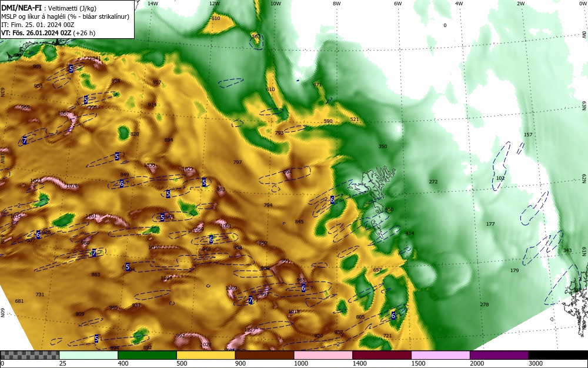588x368 pixels.
Task: Click the map value 905
Action: [x=36, y=66]
